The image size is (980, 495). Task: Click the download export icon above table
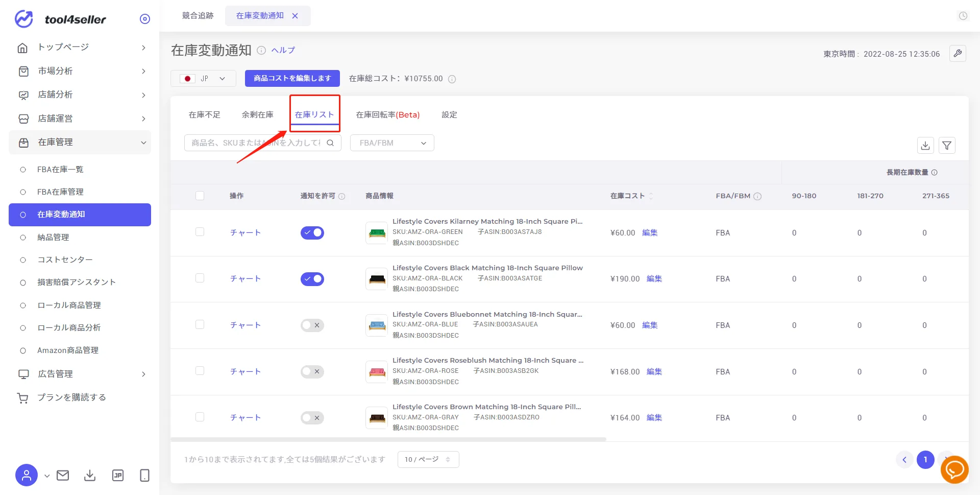[925, 146]
